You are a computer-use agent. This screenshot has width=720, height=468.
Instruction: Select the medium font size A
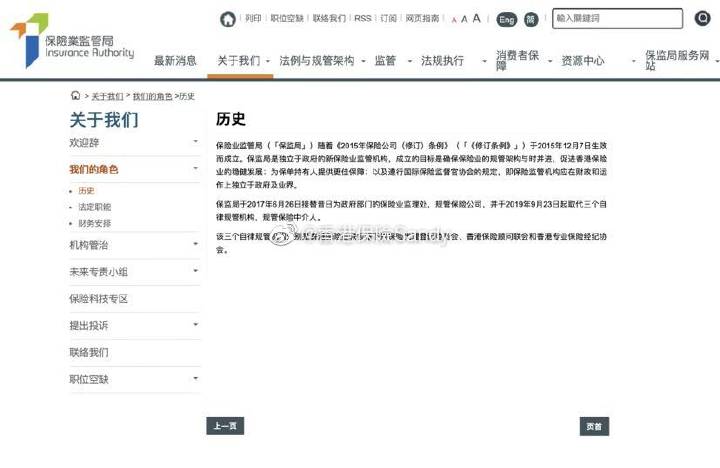(464, 19)
